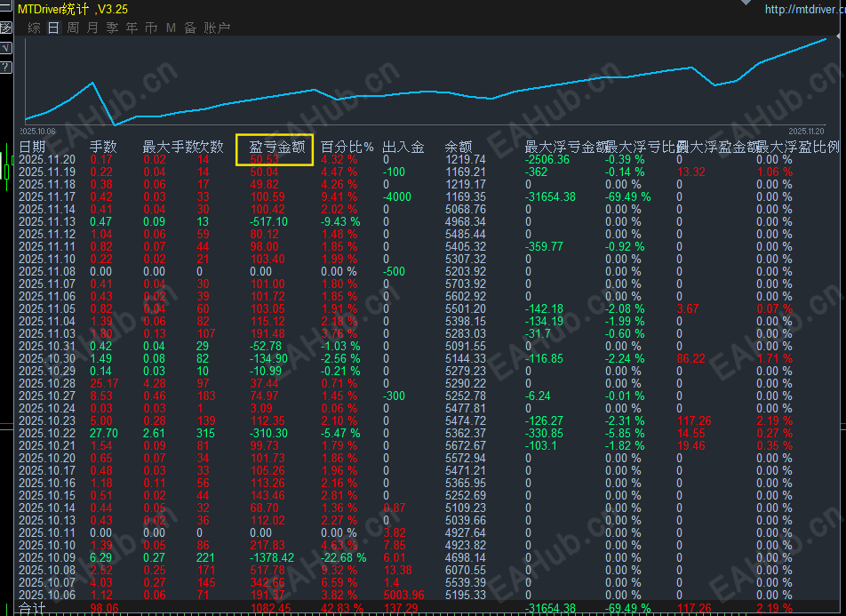Viewport: 846px width, 616px height.
Task: Click profit 517.78 on 2025.10.08
Action: [267, 570]
